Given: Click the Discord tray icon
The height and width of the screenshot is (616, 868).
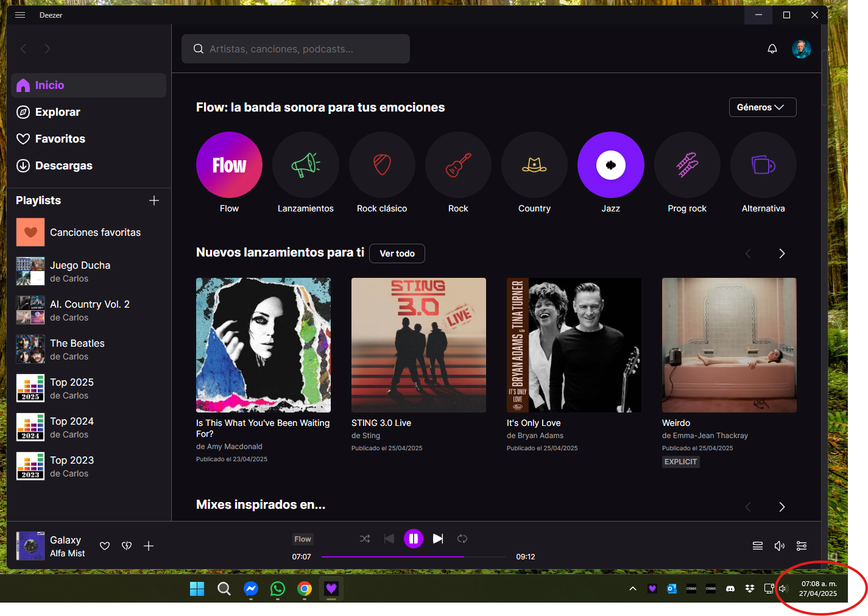Looking at the screenshot, I should point(730,589).
